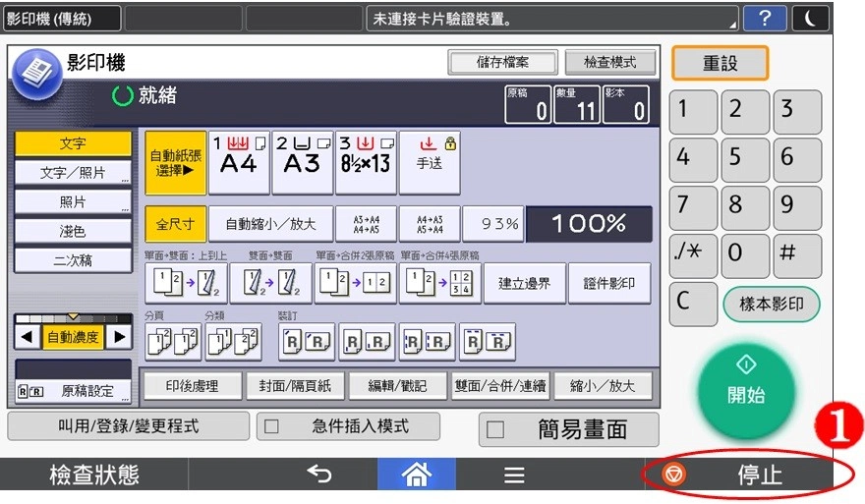Tap keypad number 9

797,208
